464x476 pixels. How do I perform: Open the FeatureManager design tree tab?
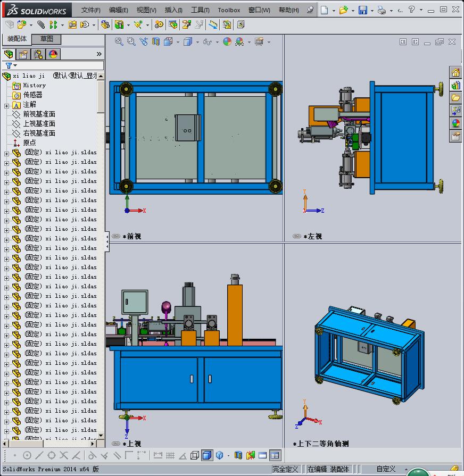point(9,54)
